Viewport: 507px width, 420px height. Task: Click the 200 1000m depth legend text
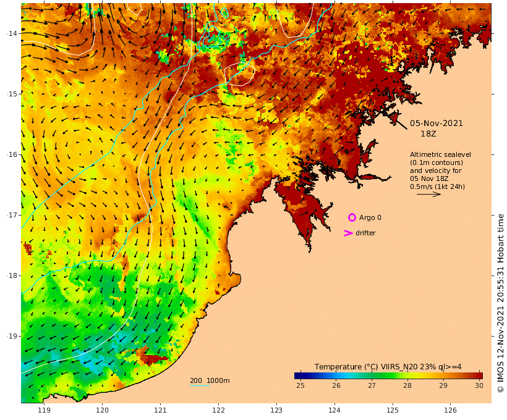(210, 380)
